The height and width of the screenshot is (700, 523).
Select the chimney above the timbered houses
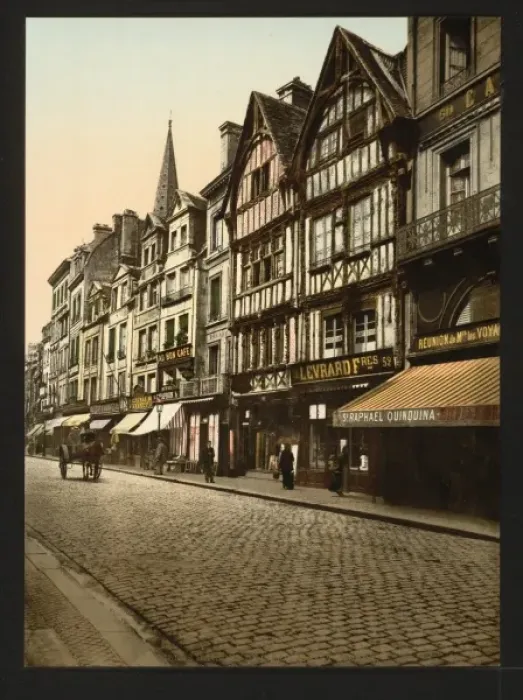tap(294, 93)
